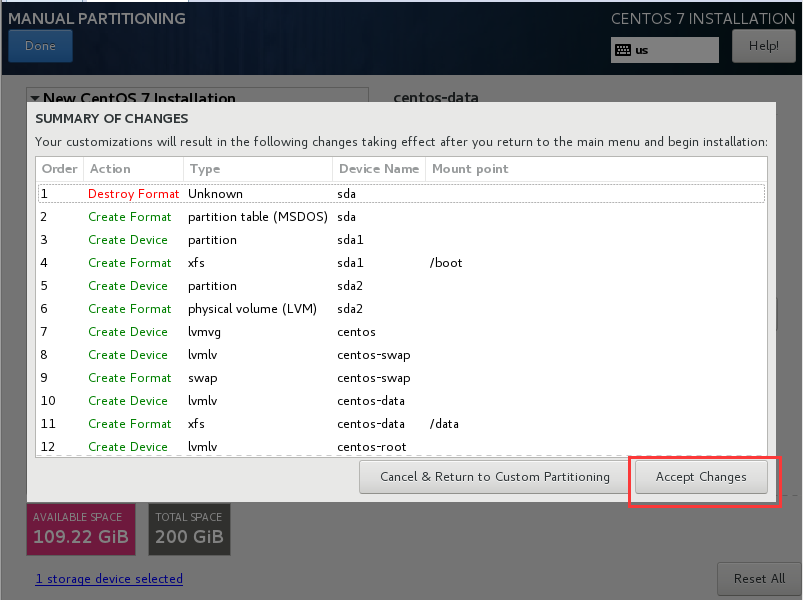Sort by the Device Name column header
Viewport: 804px width, 600px height.
click(x=379, y=169)
